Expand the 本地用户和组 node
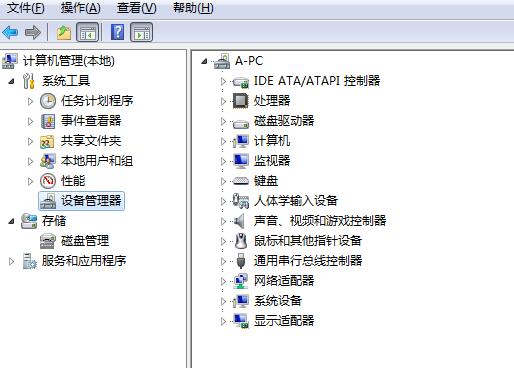This screenshot has height=368, width=514. tap(30, 161)
